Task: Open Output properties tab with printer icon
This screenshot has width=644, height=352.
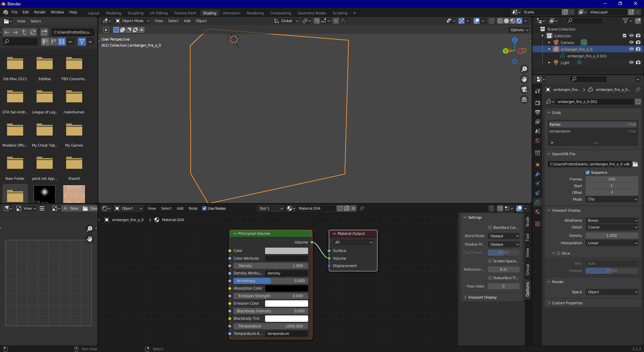Action: click(x=538, y=112)
